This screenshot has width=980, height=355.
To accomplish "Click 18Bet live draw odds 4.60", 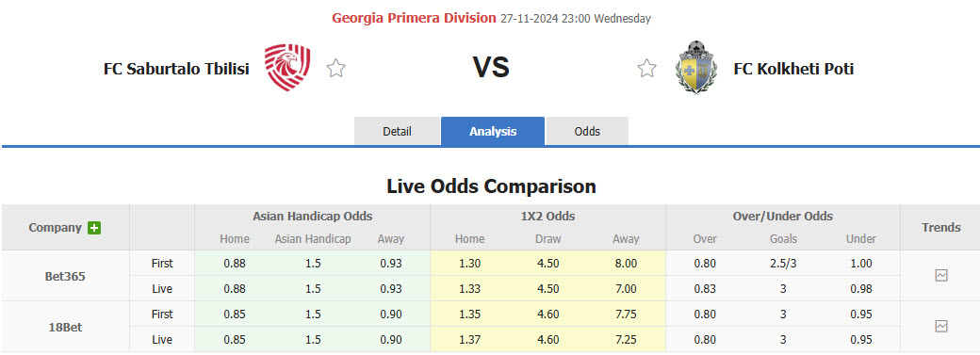I will point(548,339).
